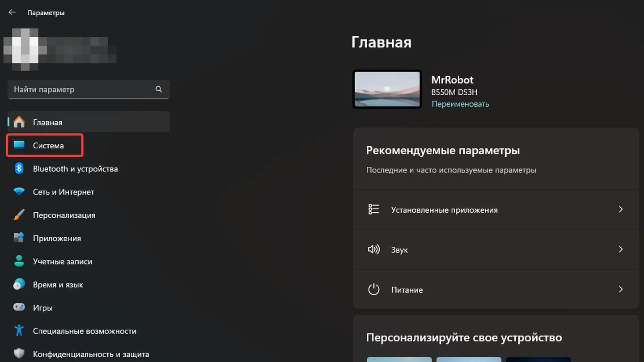Click the Специальные возможности accessibility icon
Image resolution: width=644 pixels, height=362 pixels.
click(19, 331)
